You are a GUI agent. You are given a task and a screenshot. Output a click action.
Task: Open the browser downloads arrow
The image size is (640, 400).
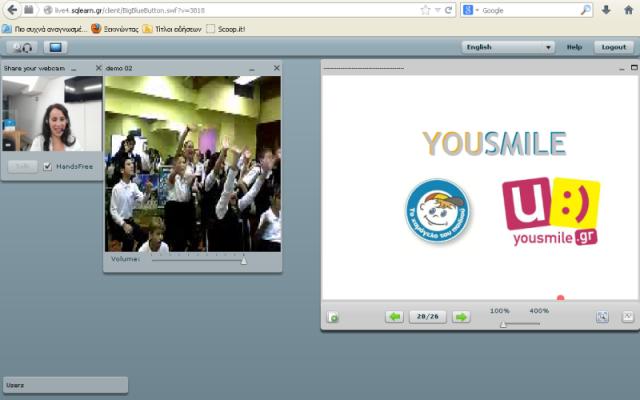tap(606, 10)
